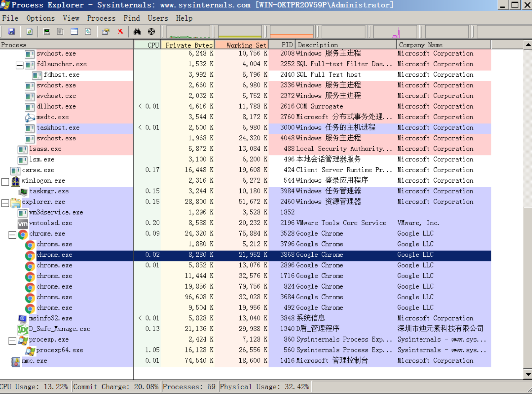This screenshot has height=394, width=532.
Task: Click the 'CPU Usage: 13.22%' status text
Action: click(34, 387)
